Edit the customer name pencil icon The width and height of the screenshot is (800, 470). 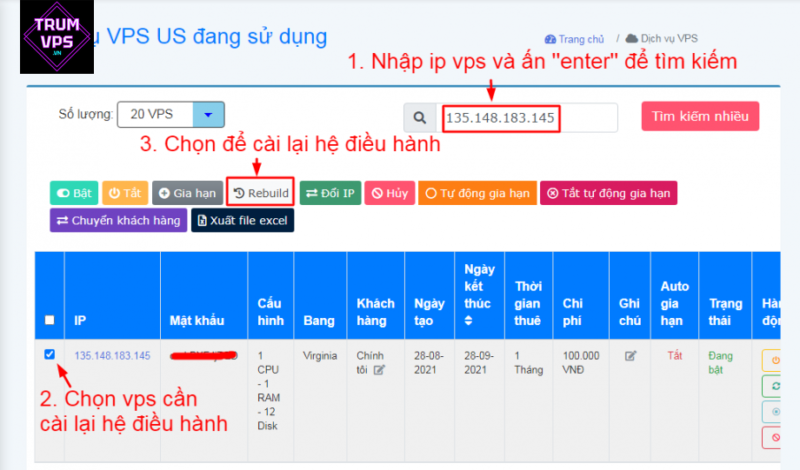coord(379,369)
